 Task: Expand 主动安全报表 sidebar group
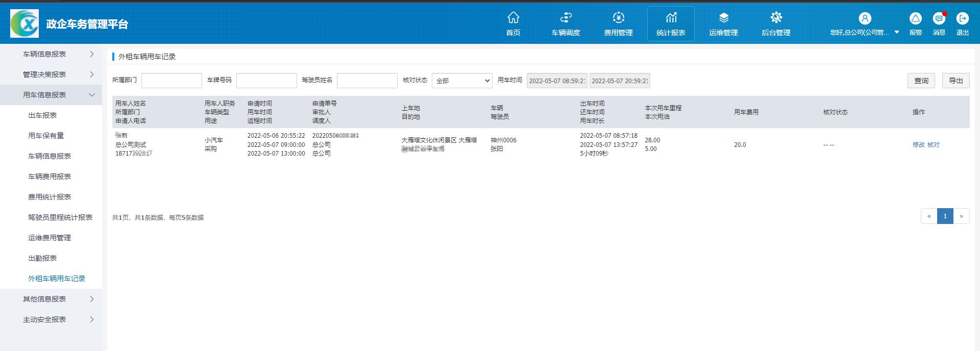tap(51, 319)
